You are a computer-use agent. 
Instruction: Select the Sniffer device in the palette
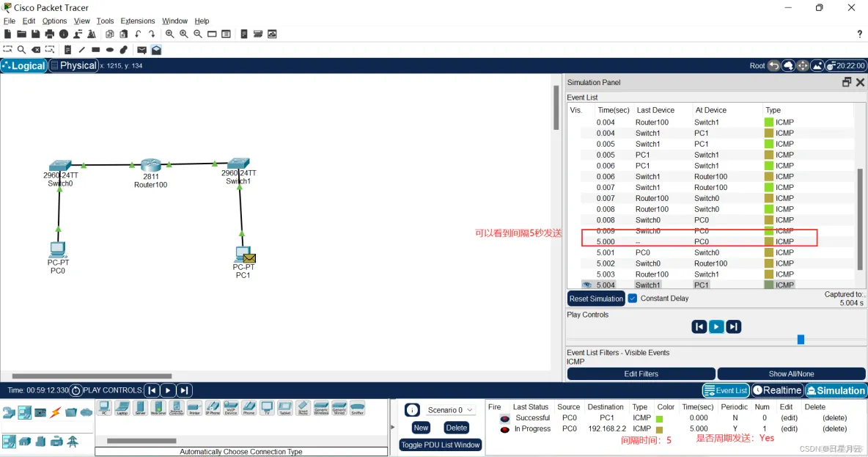click(x=358, y=409)
